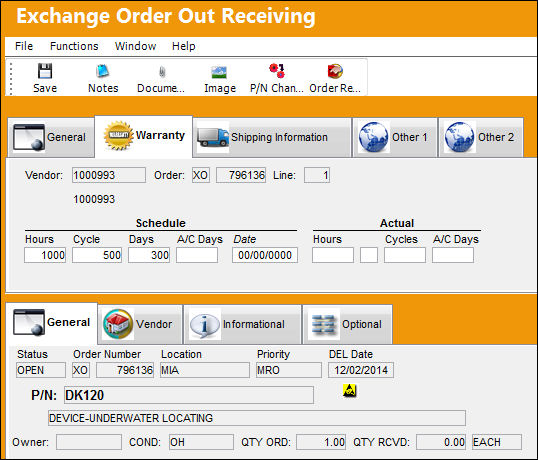Click the lower Order Number XO field
This screenshot has width=538, height=460.
click(x=81, y=370)
